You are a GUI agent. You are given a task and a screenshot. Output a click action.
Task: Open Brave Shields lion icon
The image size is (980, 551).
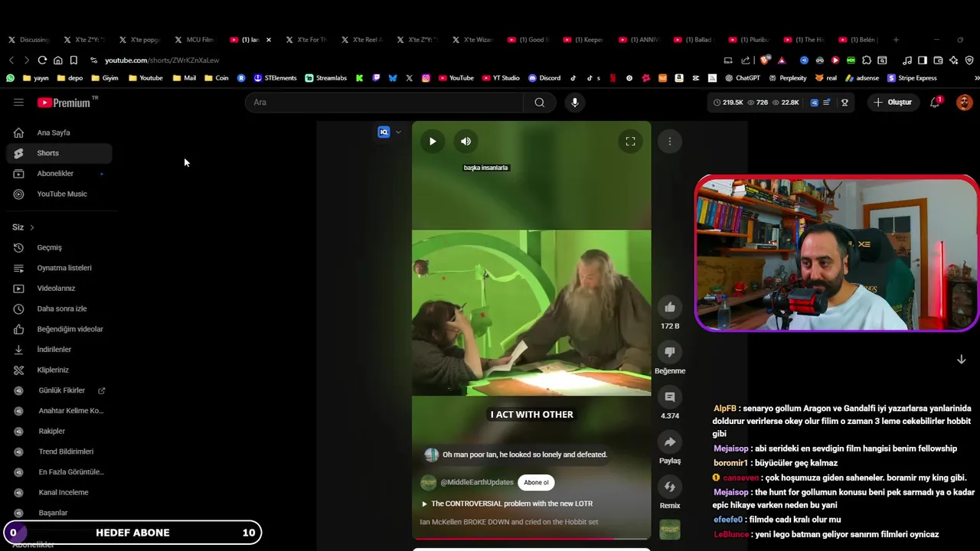pyautogui.click(x=766, y=60)
